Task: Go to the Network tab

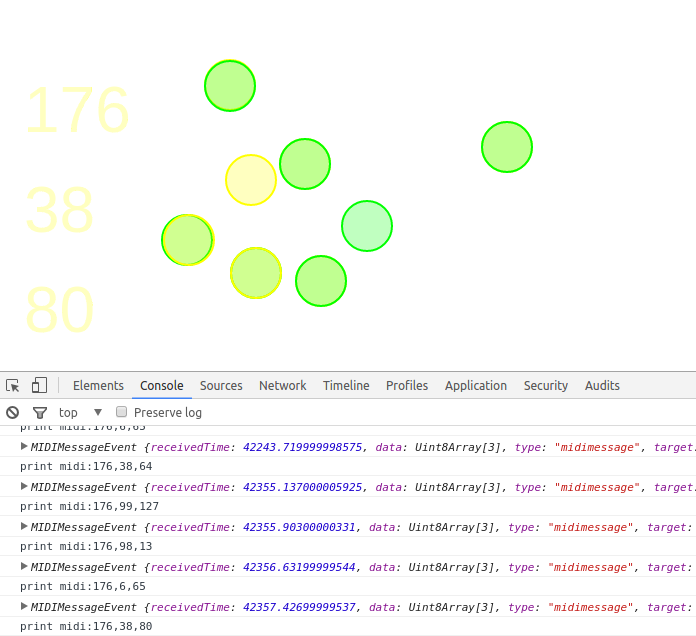Action: click(283, 386)
